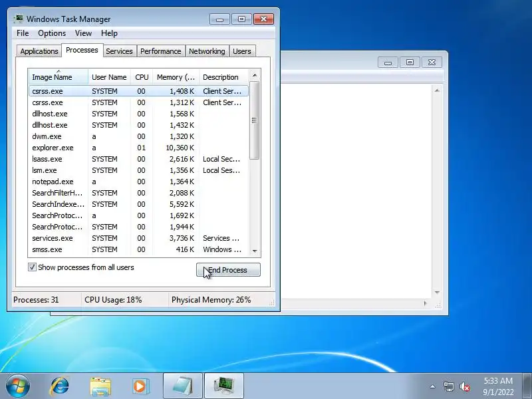Switch to Notepad taskbar button
Screen dimensions: 532x399
pyautogui.click(x=183, y=386)
